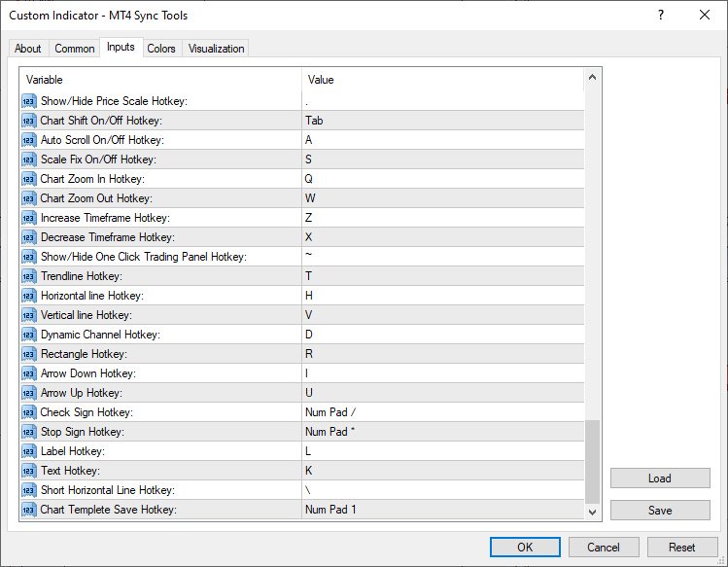The image size is (728, 567).
Task: Click the icon beside Check Sign Hotkey
Action: point(29,412)
